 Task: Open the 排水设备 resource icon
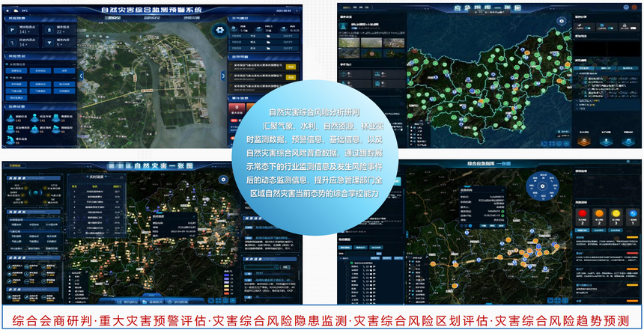pyautogui.click(x=12, y=140)
